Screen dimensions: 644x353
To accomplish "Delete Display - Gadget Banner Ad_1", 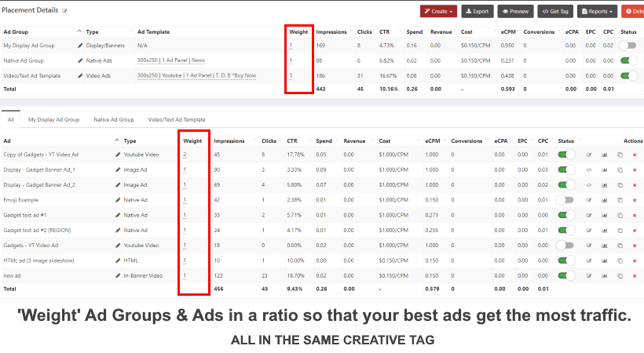I will pyautogui.click(x=635, y=170).
